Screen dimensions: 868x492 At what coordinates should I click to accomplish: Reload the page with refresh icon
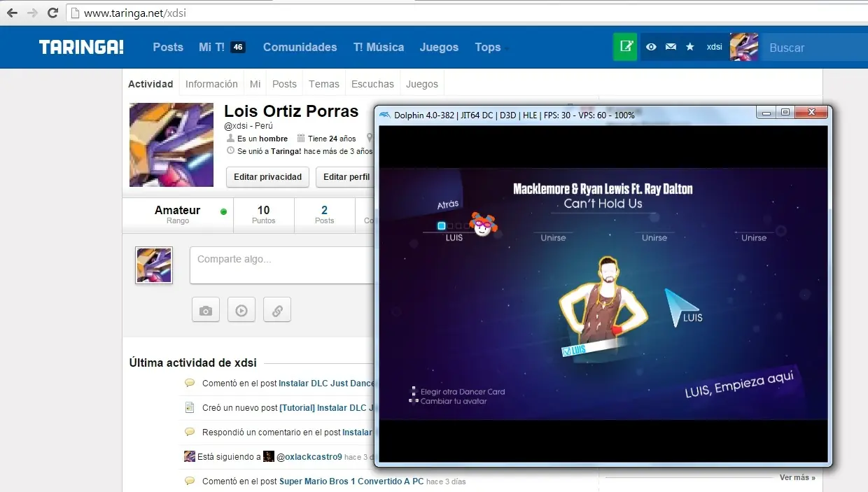[x=52, y=13]
